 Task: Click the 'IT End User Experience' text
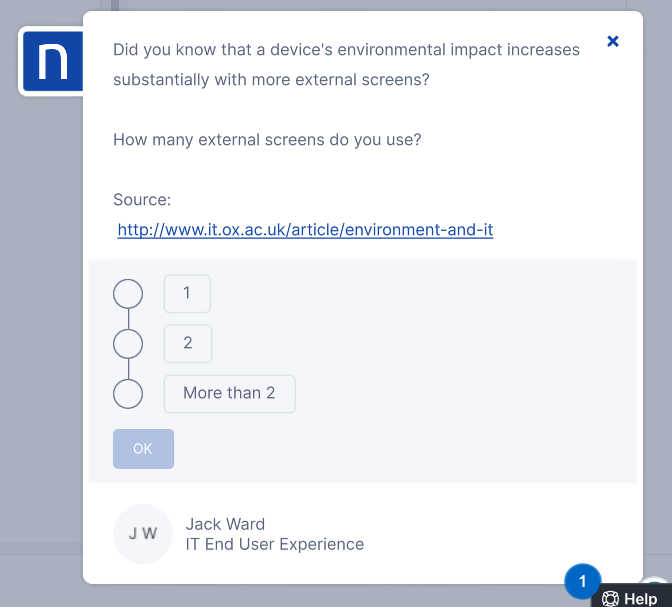click(274, 545)
